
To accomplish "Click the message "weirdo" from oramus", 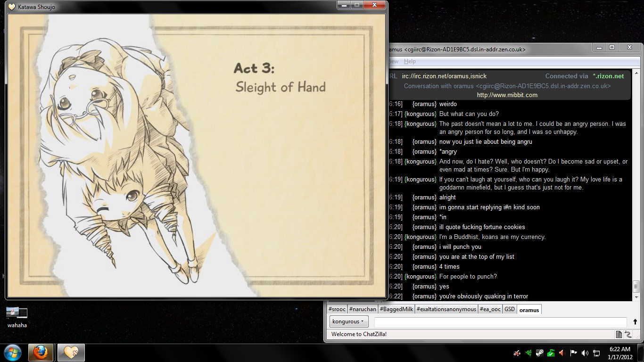I will point(448,104).
